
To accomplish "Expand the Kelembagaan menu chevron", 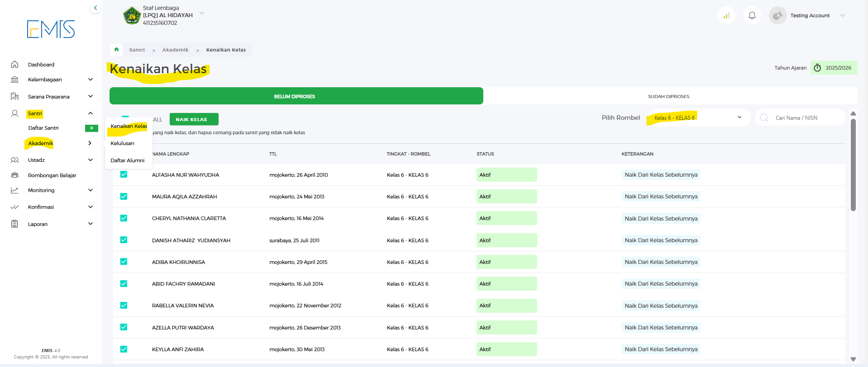I will click(91, 80).
